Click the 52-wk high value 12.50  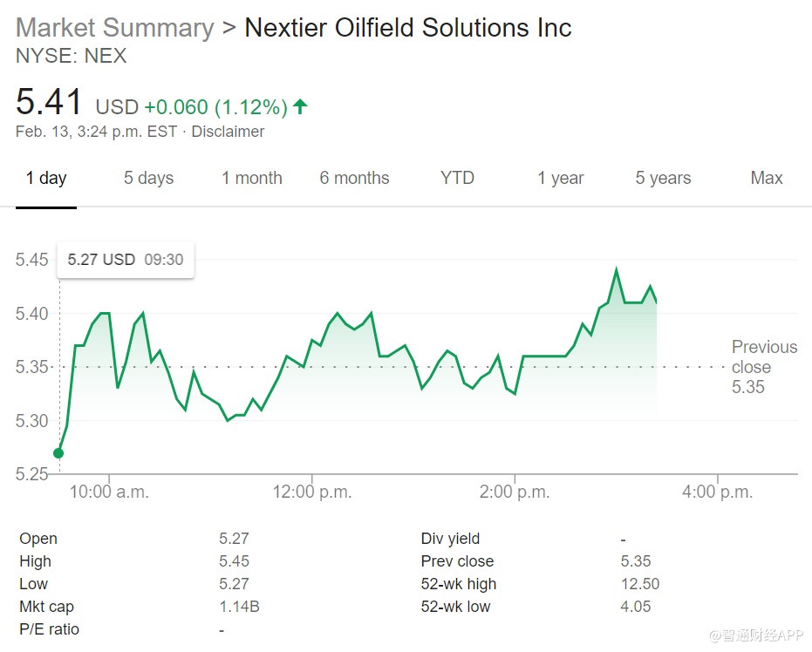tap(639, 584)
